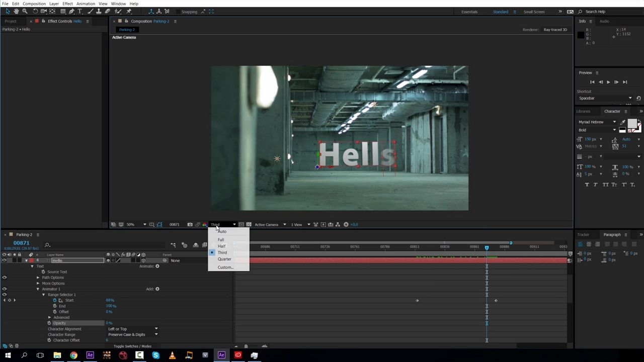This screenshot has width=644, height=362.
Task: Click the Play button in Preview panel
Action: pyautogui.click(x=608, y=82)
